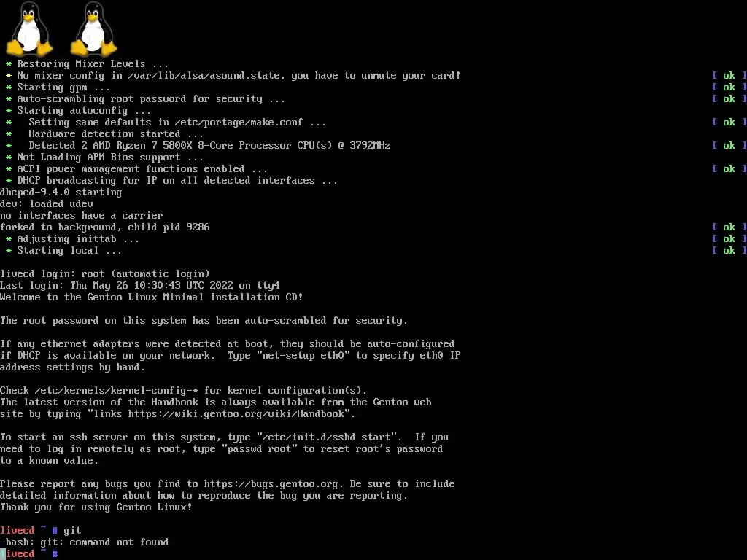This screenshot has width=747, height=560.
Task: Click the 'git: command not found' error line
Action: click(85, 542)
